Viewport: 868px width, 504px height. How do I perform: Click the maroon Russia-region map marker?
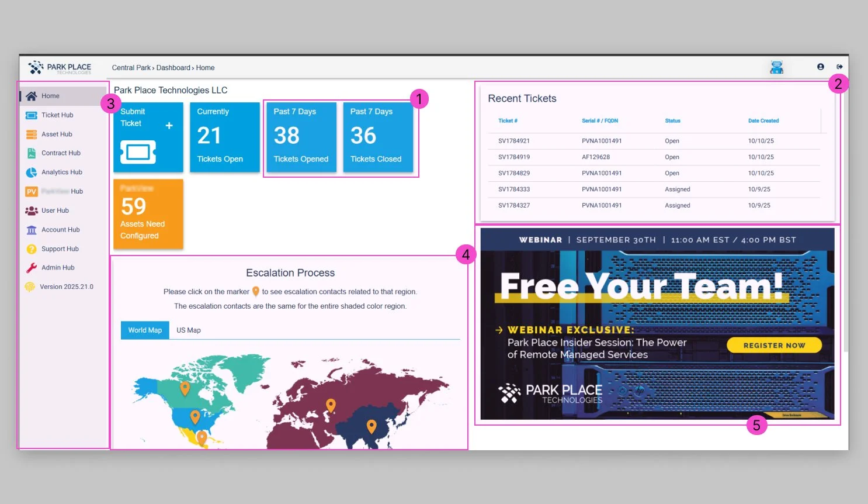[331, 405]
